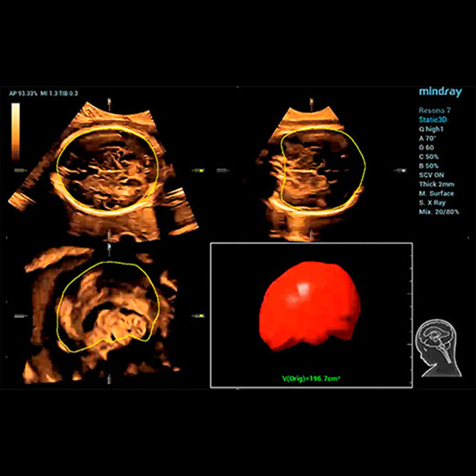Click the Mindray logo
Screen dimensions: 476x476
[x=440, y=92]
